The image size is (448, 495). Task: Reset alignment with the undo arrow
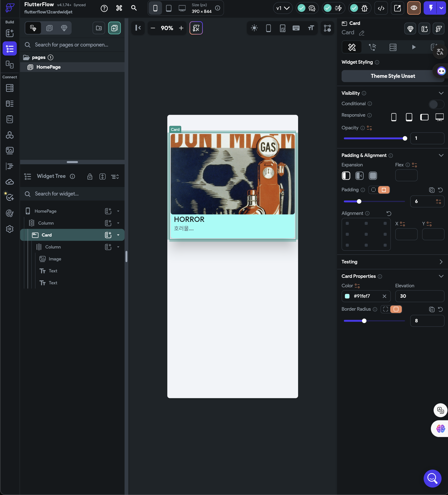point(389,213)
